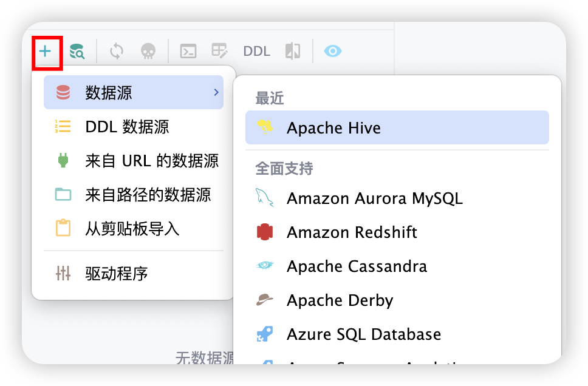Viewport: 588px width, 386px height.
Task: Choose Amazon Aurora MySQL
Action: 397,198
